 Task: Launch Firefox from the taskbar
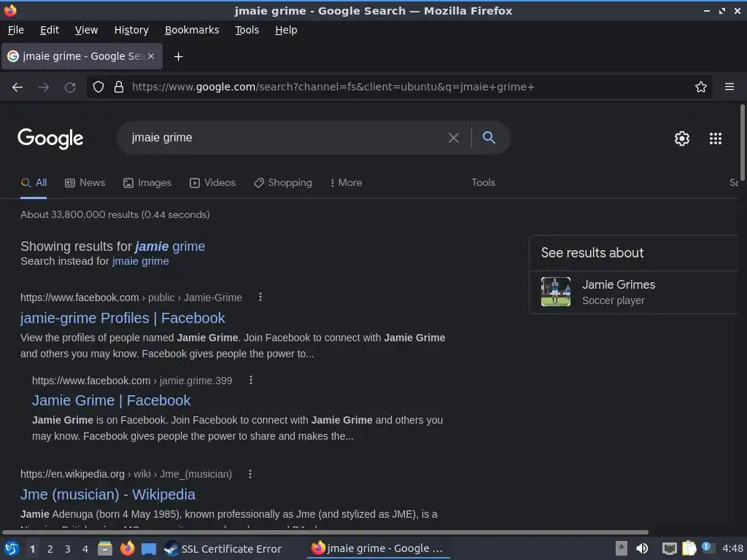pyautogui.click(x=127, y=548)
